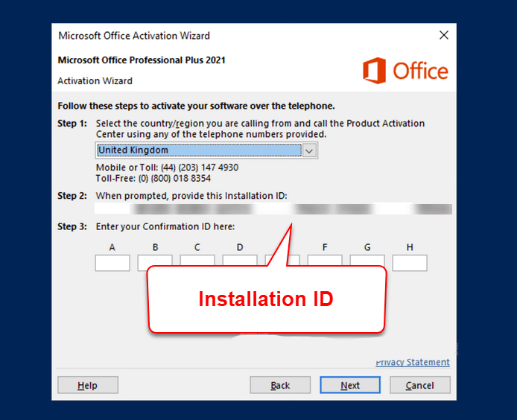
Task: Click the Toll-Free phone number text
Action: click(174, 179)
